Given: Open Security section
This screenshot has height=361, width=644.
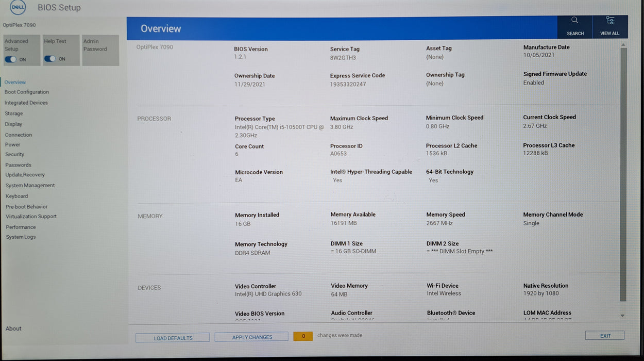Looking at the screenshot, I should 15,154.
